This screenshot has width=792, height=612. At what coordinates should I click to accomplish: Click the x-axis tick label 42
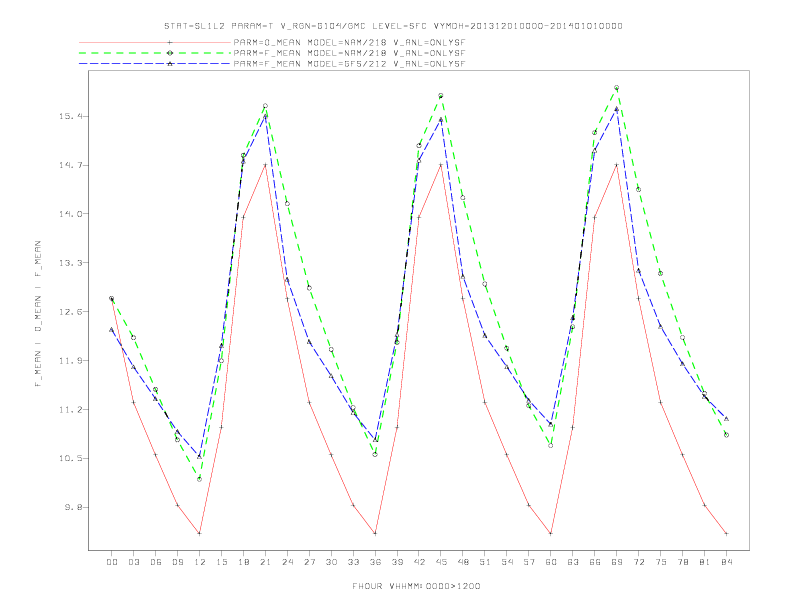(x=419, y=562)
